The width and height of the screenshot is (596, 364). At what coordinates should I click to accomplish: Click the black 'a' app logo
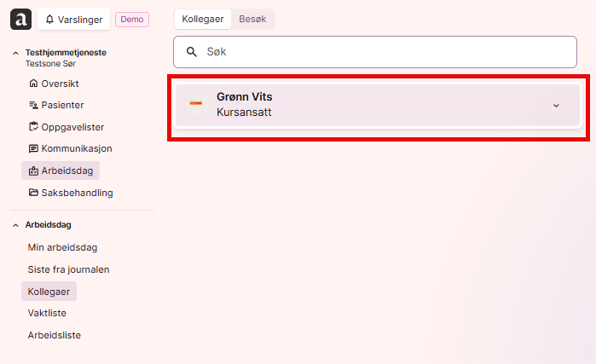[21, 20]
